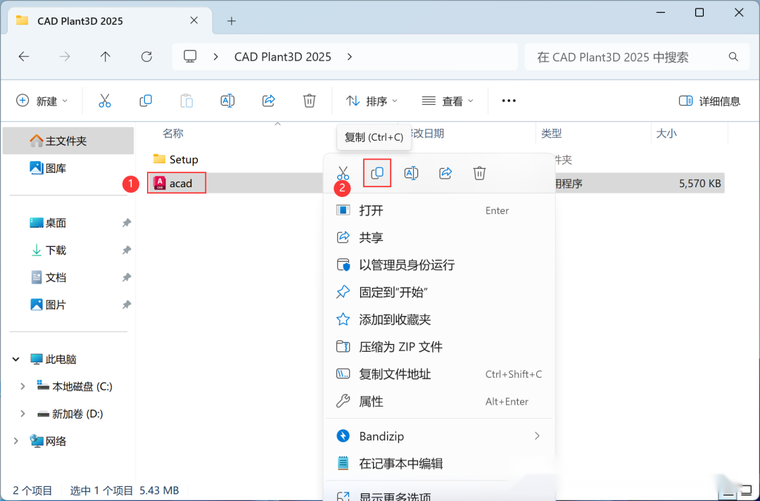Unpin 下载 using its pin icon
Screen dimensions: 760x501
[x=127, y=250]
